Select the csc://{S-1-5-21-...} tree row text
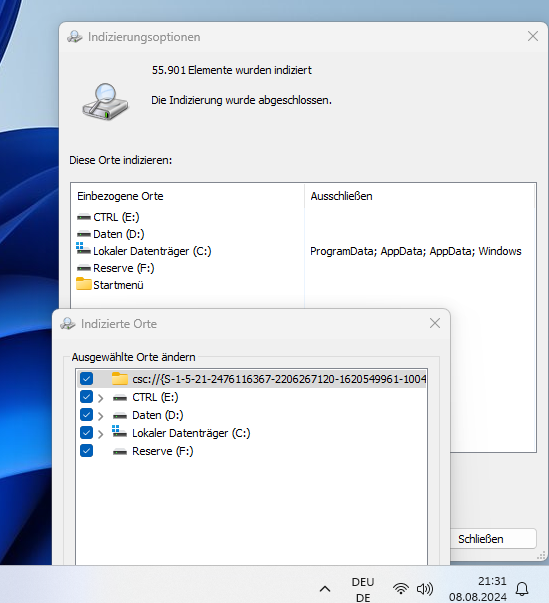Viewport: 549px width, 603px height. coord(279,379)
